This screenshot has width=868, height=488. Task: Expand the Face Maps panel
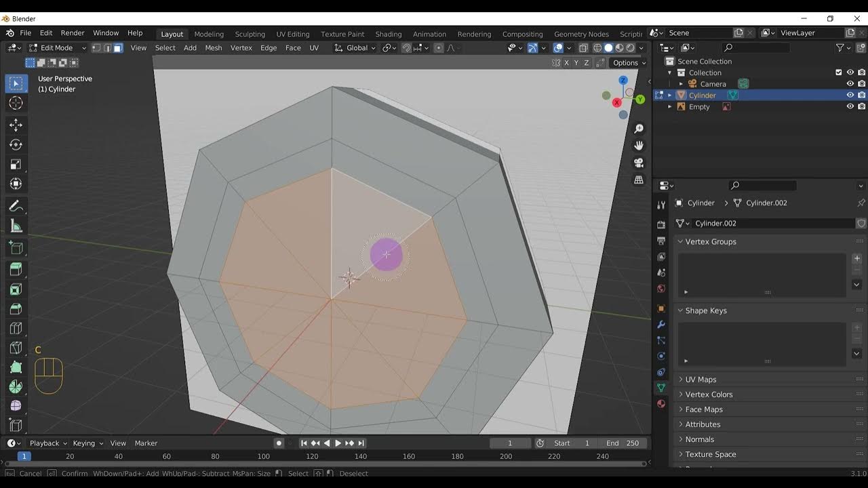[704, 409]
